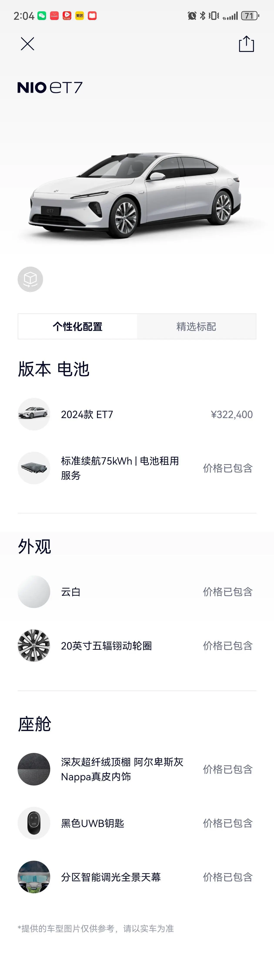Tap the WeChat icon in status bar
Screen dimensions: 274x980
coord(42,16)
